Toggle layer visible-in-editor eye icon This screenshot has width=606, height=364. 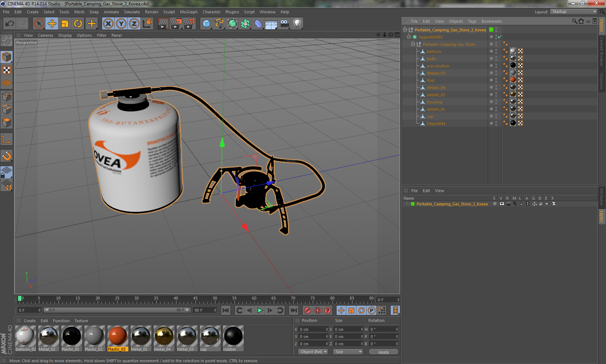pos(501,204)
